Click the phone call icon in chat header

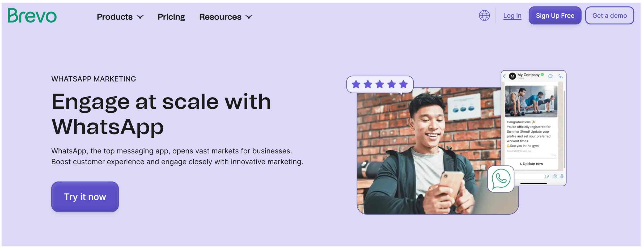click(x=561, y=76)
